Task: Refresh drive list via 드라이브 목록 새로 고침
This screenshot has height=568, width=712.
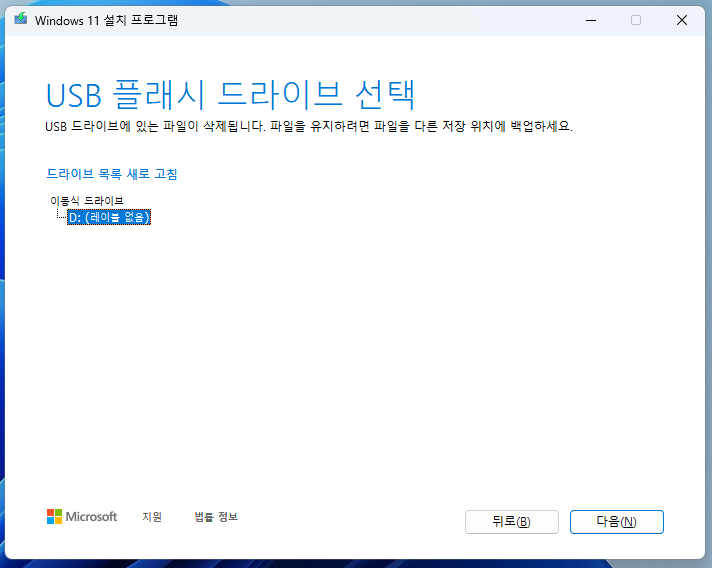Action: (112, 174)
